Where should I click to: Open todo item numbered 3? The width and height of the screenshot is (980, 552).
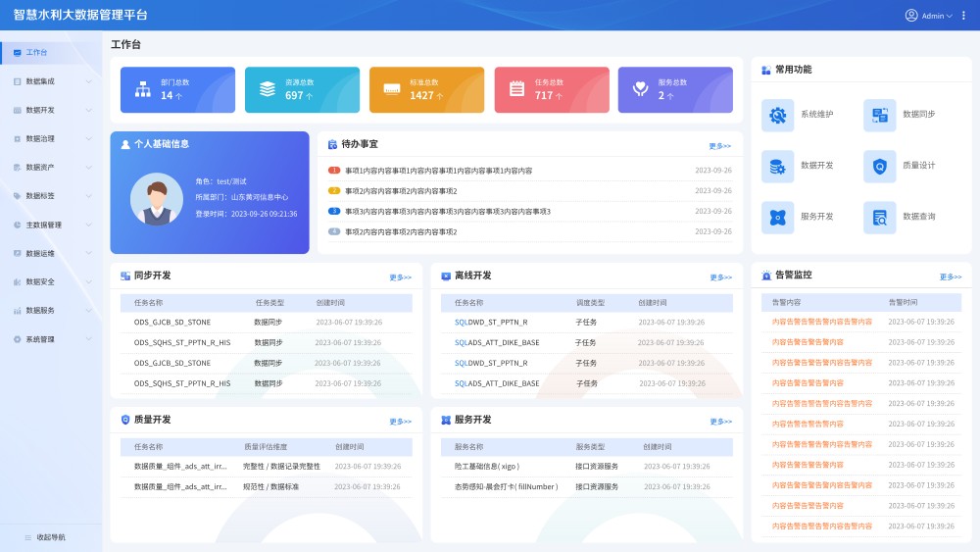(529, 212)
